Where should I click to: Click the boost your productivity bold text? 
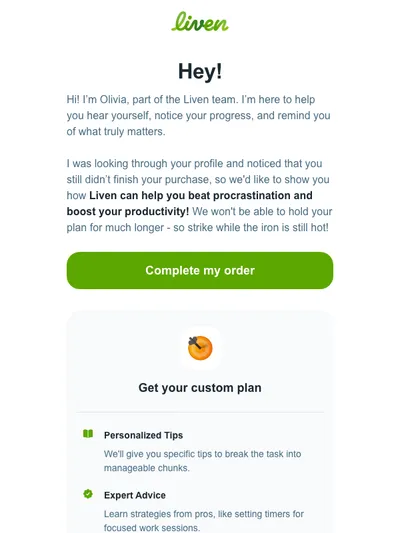point(128,211)
